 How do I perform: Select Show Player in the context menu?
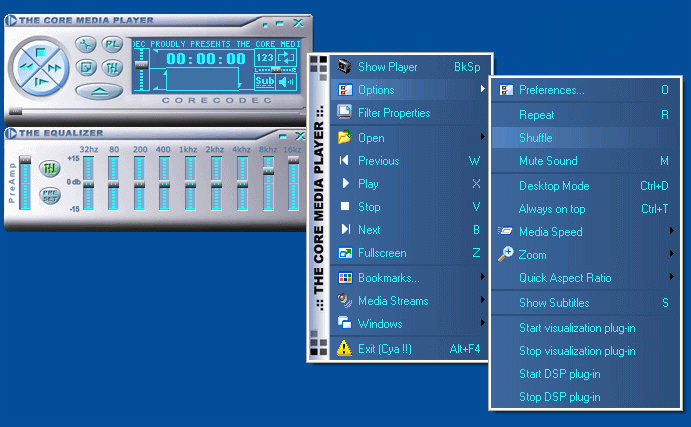pyautogui.click(x=411, y=67)
